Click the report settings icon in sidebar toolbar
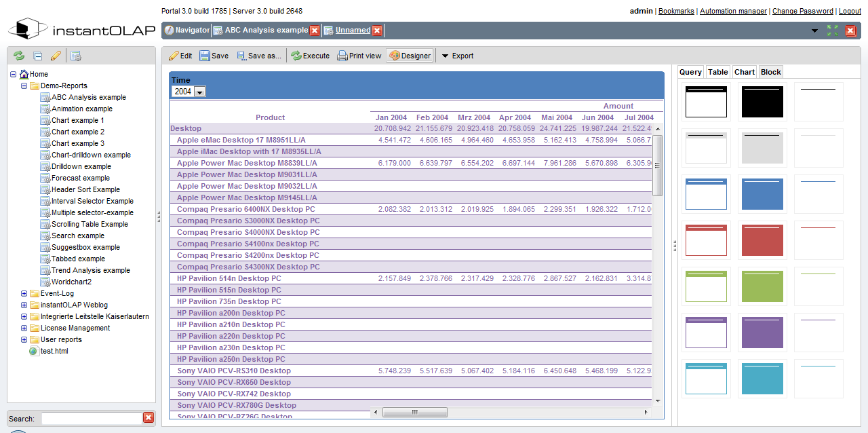Image resolution: width=868 pixels, height=433 pixels. coord(76,56)
